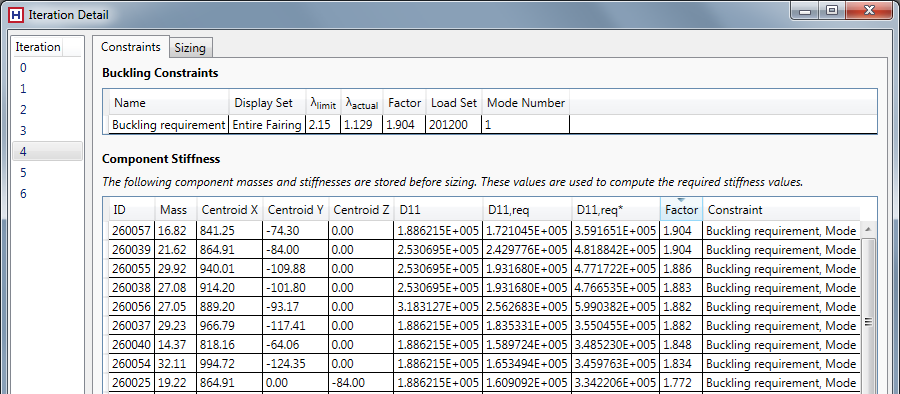Click Factor header in Buckling Constraints table
The image size is (900, 394).
point(404,103)
